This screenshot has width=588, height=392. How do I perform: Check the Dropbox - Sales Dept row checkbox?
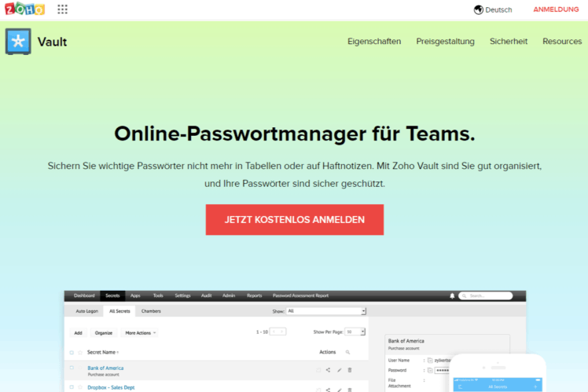pyautogui.click(x=72, y=387)
